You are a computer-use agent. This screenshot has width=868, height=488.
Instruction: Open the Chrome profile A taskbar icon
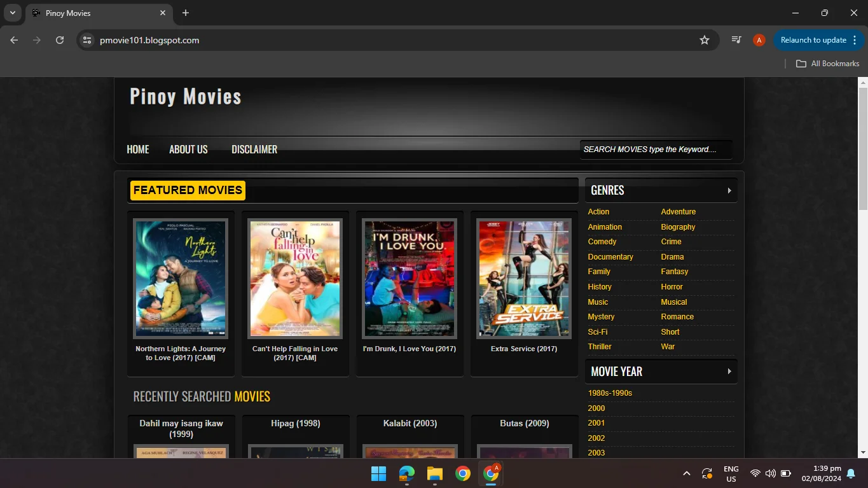490,473
